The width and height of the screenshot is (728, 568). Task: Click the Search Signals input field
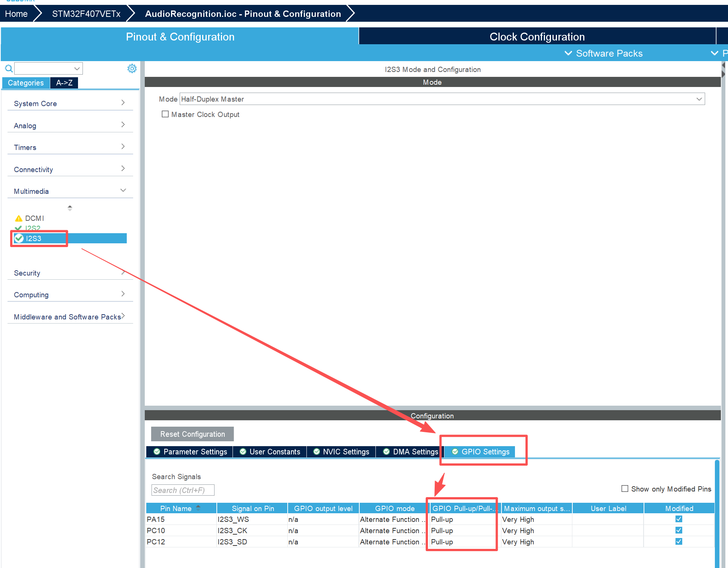tap(183, 490)
